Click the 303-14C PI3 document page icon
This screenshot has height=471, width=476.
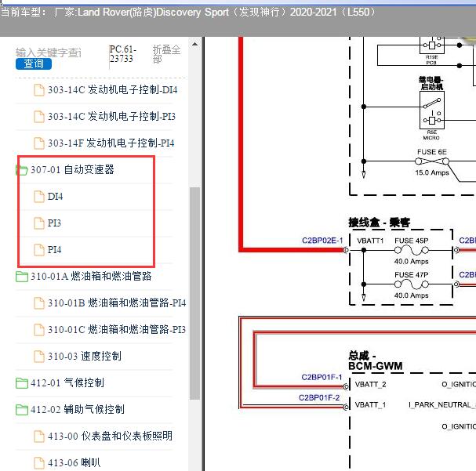(39, 117)
